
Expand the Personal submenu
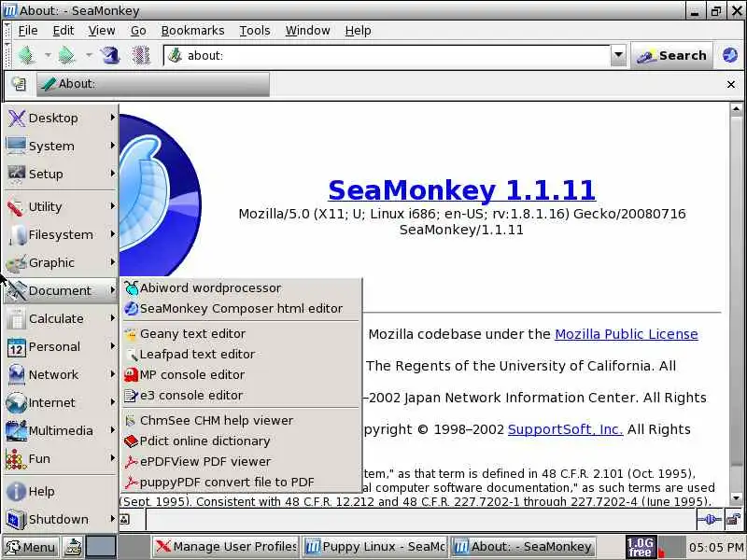pyautogui.click(x=61, y=346)
